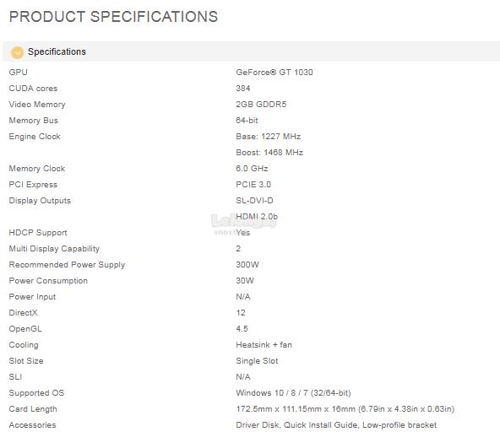This screenshot has height=448, width=500.
Task: Click the PCIE 3.0 value
Action: pyautogui.click(x=253, y=185)
